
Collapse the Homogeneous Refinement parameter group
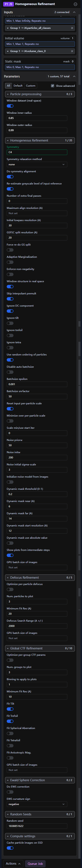(8, 140)
